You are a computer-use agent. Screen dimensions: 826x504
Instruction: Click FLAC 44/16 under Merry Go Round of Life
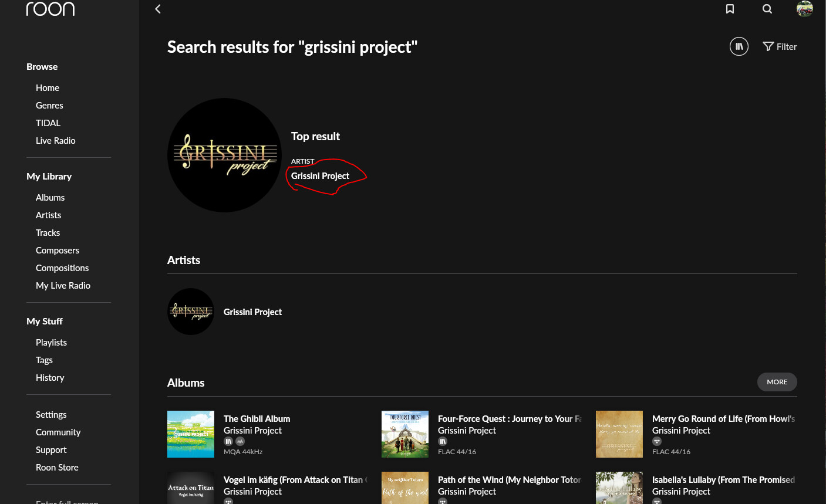(671, 452)
